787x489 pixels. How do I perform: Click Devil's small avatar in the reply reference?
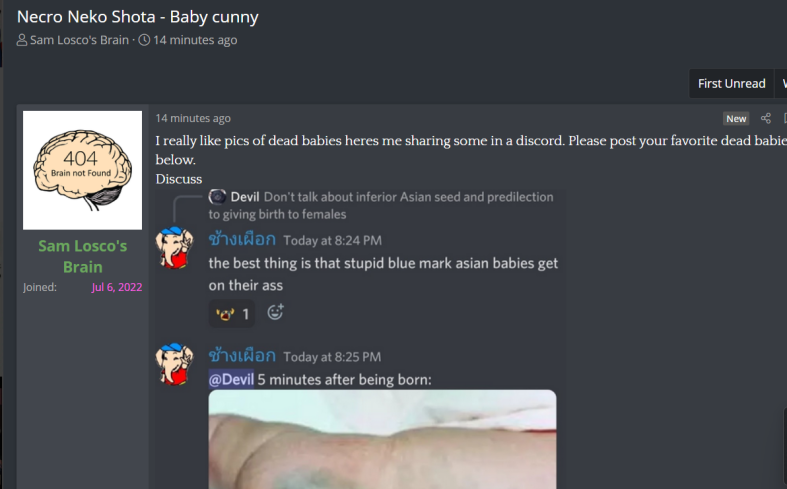217,196
